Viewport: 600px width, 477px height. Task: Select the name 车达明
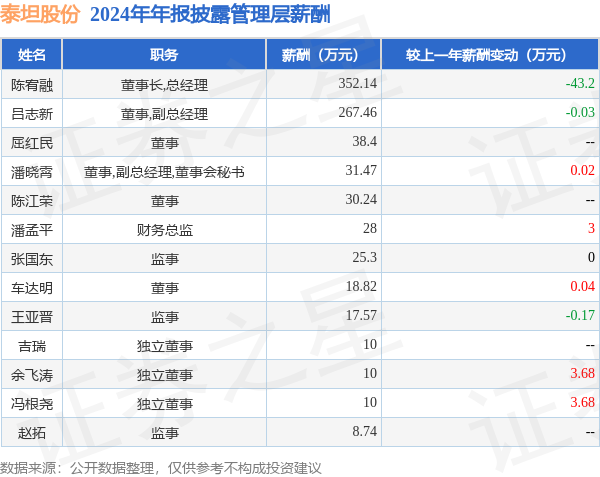click(32, 288)
